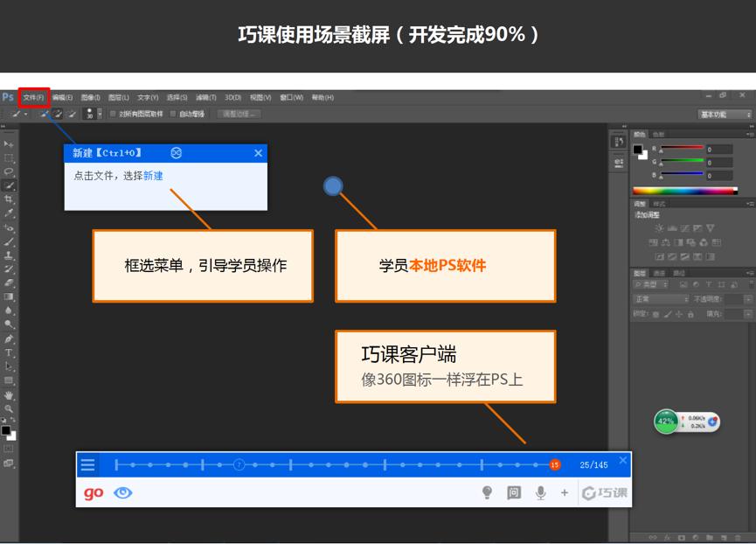
Task: Click the 问 question icon
Action: pos(514,493)
